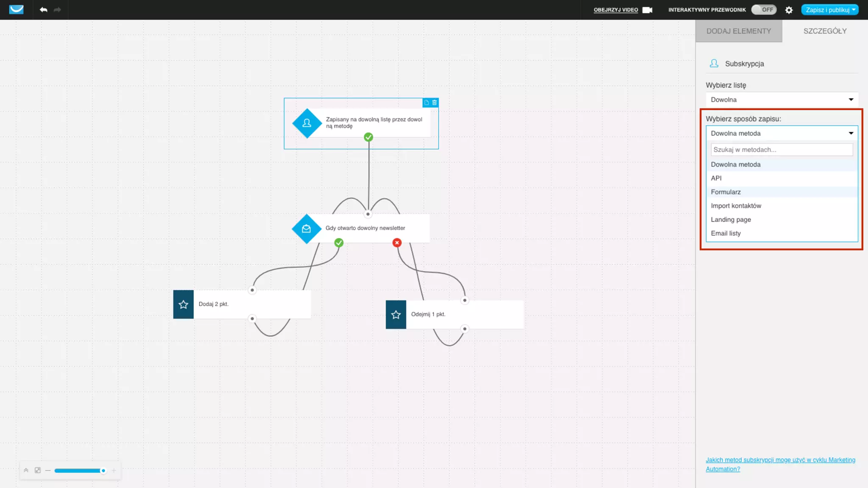Open the subscription methods help link

click(x=780, y=464)
